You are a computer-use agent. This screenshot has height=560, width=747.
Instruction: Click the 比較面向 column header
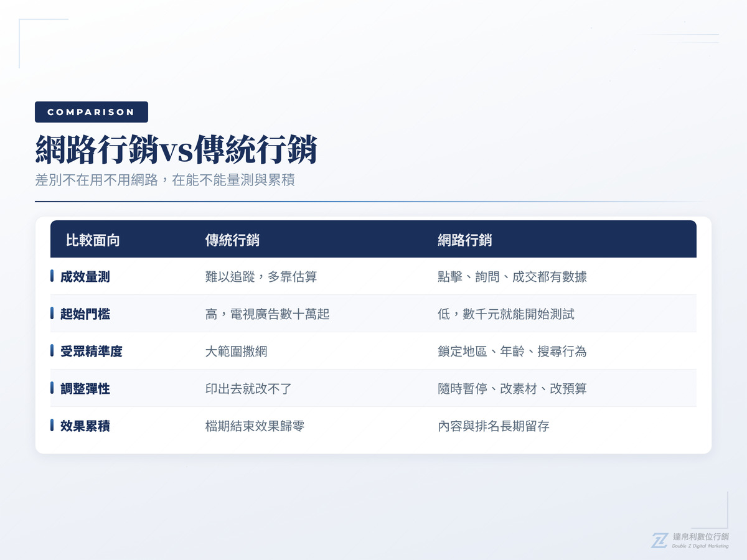point(93,240)
